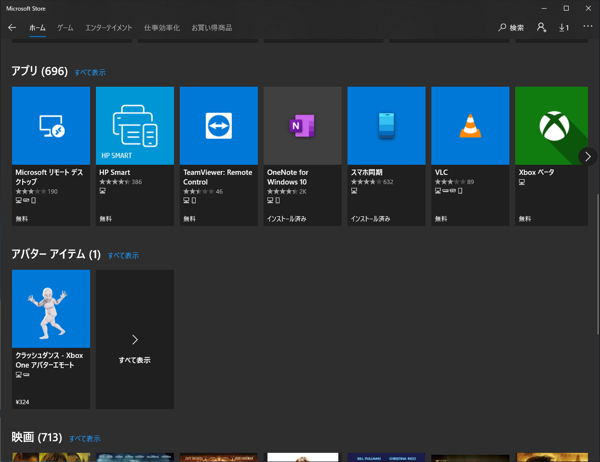Go back with the back arrow
The image size is (600, 462).
click(x=12, y=28)
